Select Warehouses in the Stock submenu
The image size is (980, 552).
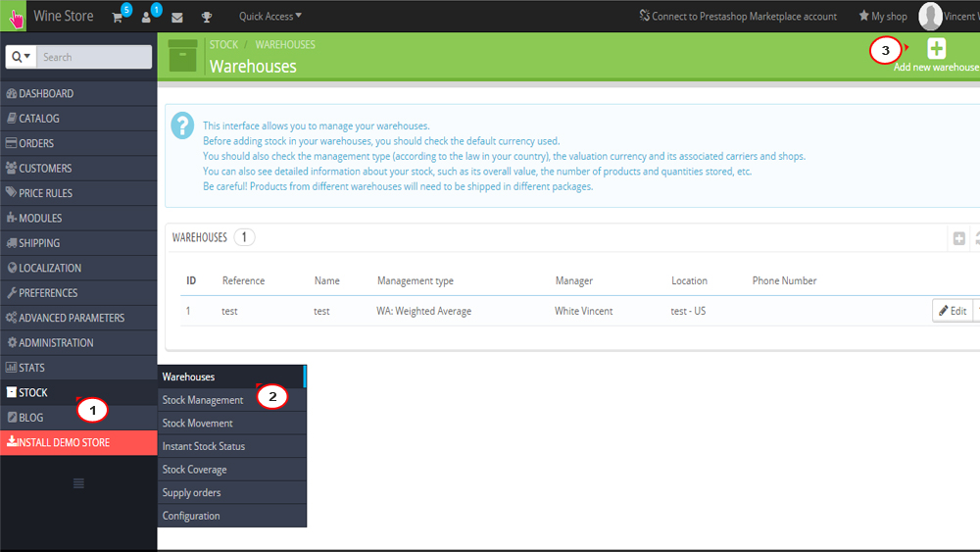pyautogui.click(x=231, y=376)
